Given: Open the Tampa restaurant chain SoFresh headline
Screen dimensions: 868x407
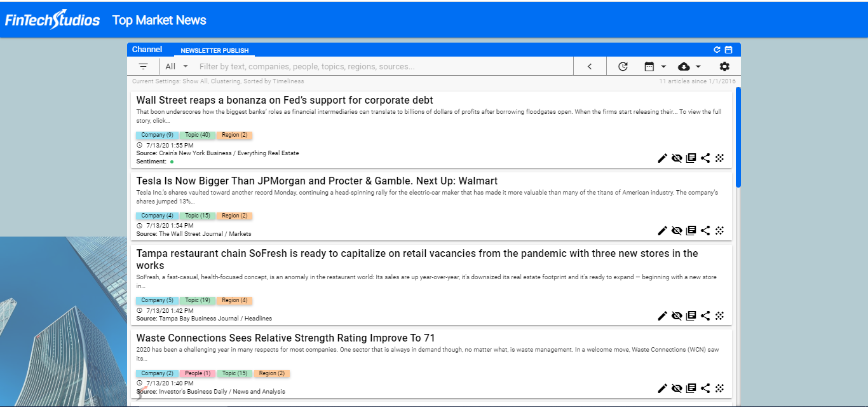Looking at the screenshot, I should coord(417,259).
